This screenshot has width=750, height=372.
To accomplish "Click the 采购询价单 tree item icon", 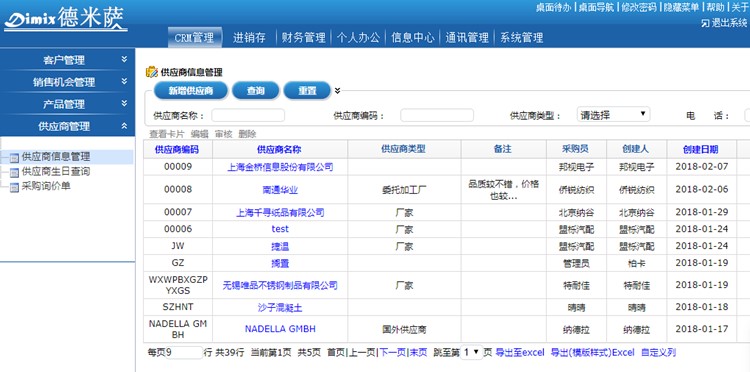I will (14, 187).
